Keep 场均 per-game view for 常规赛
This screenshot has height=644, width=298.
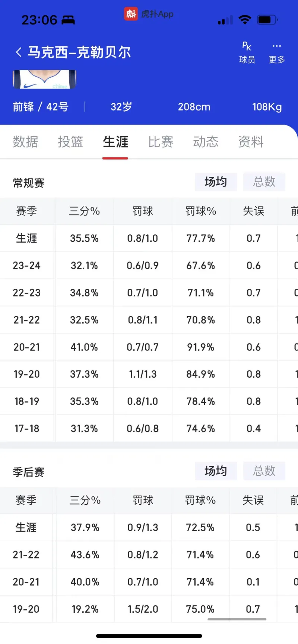pyautogui.click(x=216, y=182)
